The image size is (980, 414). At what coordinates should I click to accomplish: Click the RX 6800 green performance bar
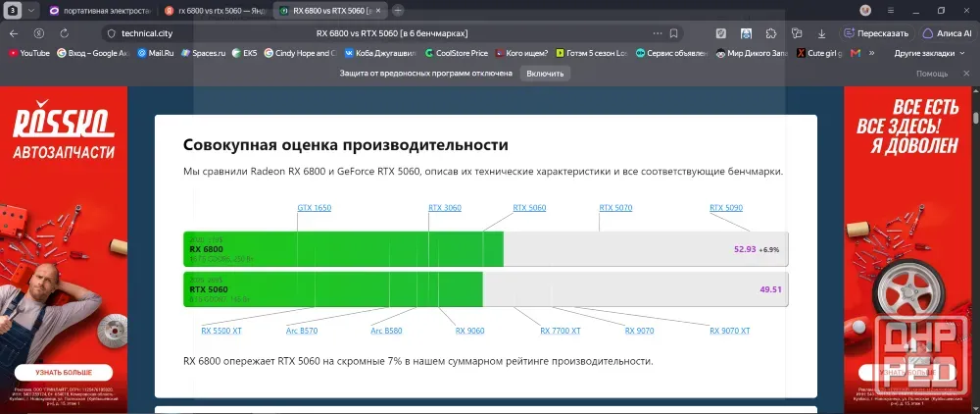(x=343, y=249)
